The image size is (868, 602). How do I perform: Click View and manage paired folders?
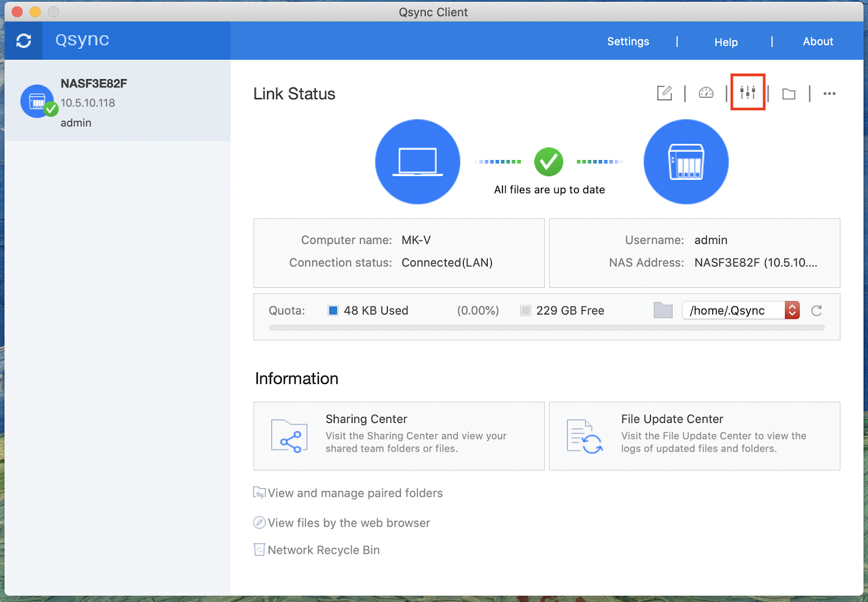click(x=355, y=493)
